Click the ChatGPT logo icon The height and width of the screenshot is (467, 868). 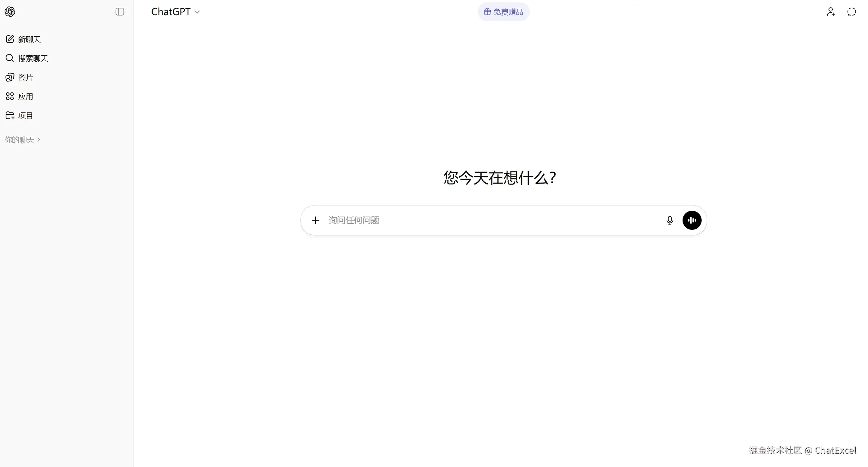coord(10,12)
